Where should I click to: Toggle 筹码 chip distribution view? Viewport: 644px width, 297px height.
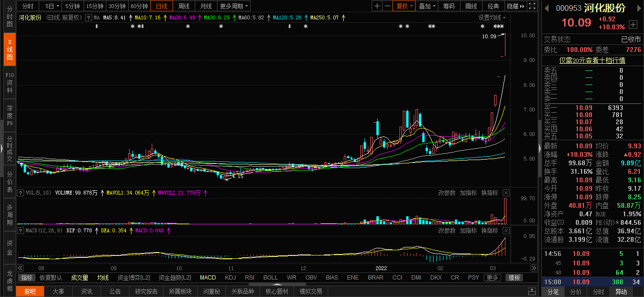coord(449,6)
